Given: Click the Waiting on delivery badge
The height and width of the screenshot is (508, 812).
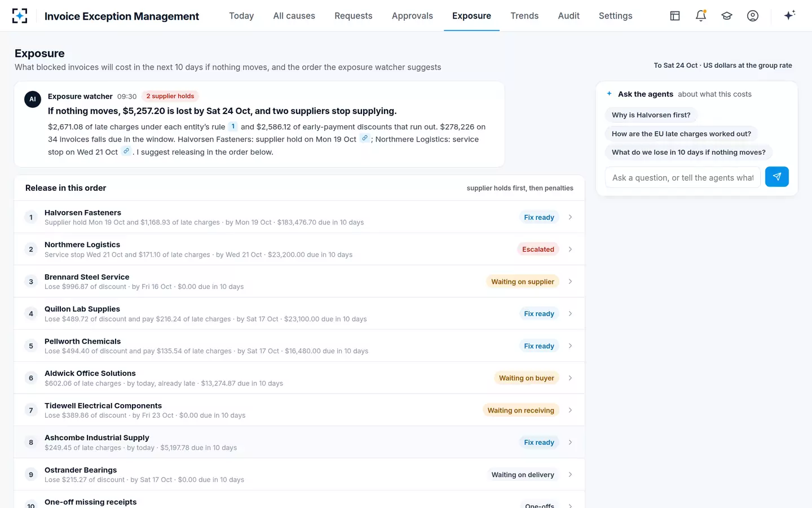Looking at the screenshot, I should [523, 475].
